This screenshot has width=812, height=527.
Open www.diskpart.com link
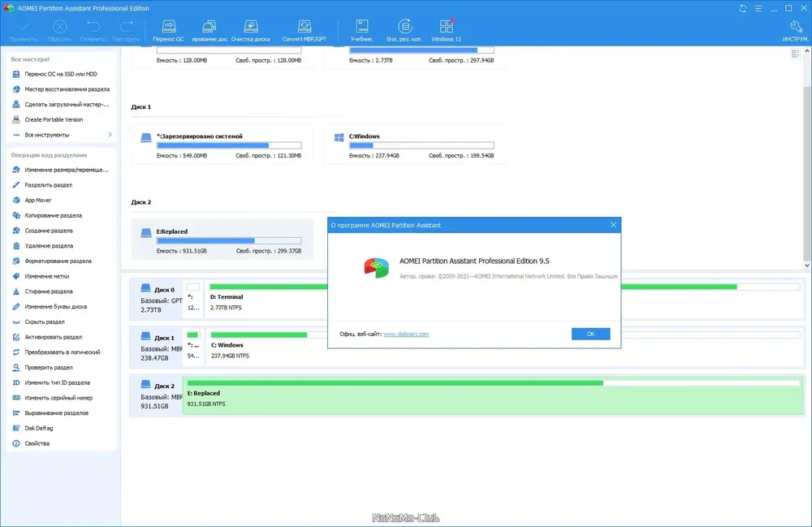tap(405, 334)
